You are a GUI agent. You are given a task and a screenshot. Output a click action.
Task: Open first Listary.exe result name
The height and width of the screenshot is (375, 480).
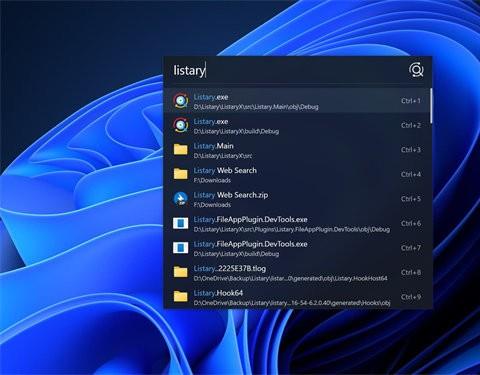(211, 97)
